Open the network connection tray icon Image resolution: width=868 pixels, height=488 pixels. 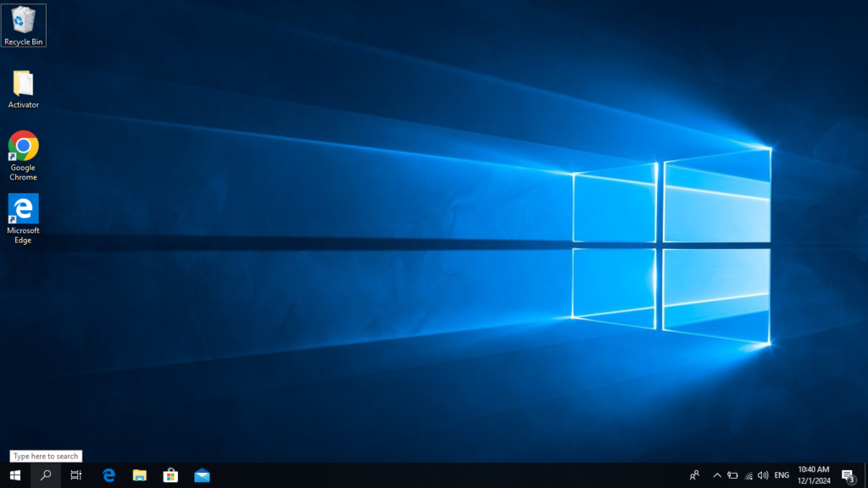tap(748, 475)
